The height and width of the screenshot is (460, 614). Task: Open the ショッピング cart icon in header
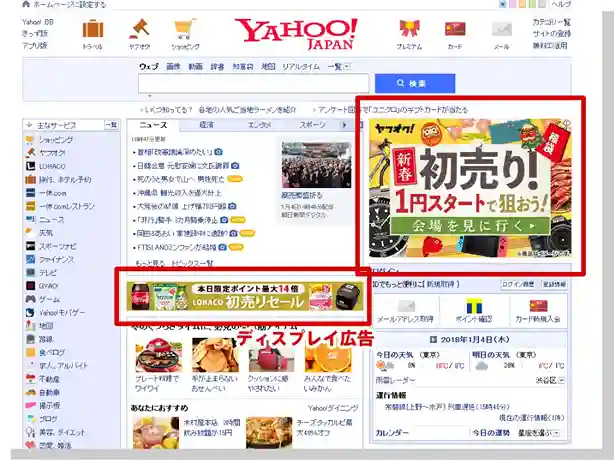tap(185, 29)
